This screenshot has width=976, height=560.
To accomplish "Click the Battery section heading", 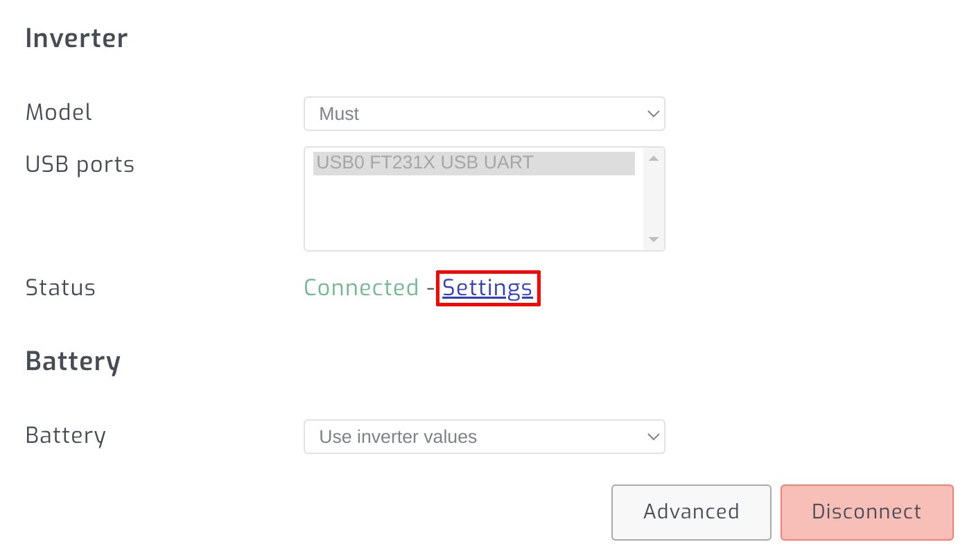I will (73, 361).
